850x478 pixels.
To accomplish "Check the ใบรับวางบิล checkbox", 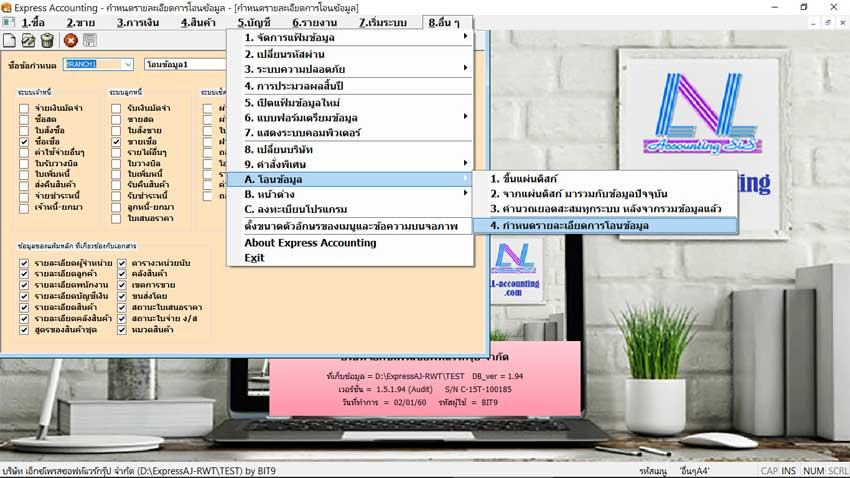I will tap(24, 163).
